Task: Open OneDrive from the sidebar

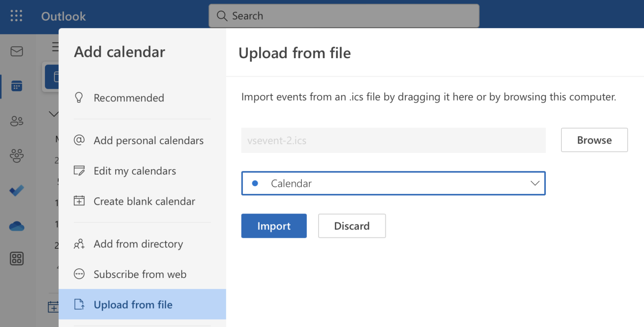Action: 16,226
